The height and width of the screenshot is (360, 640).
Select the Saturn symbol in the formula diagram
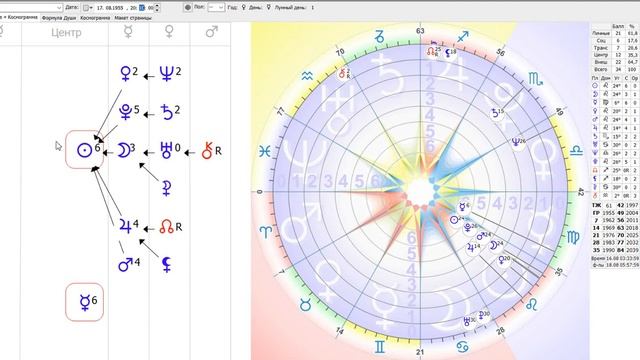pyautogui.click(x=167, y=112)
